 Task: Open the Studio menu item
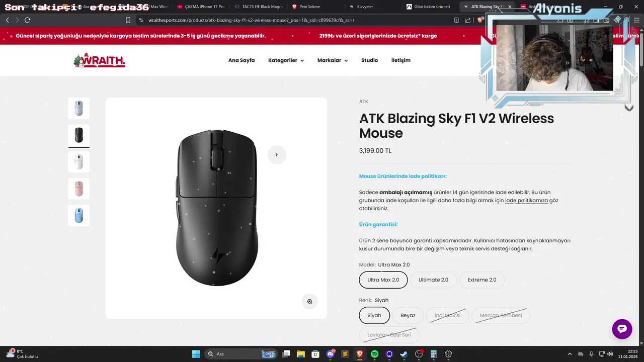pos(369,60)
